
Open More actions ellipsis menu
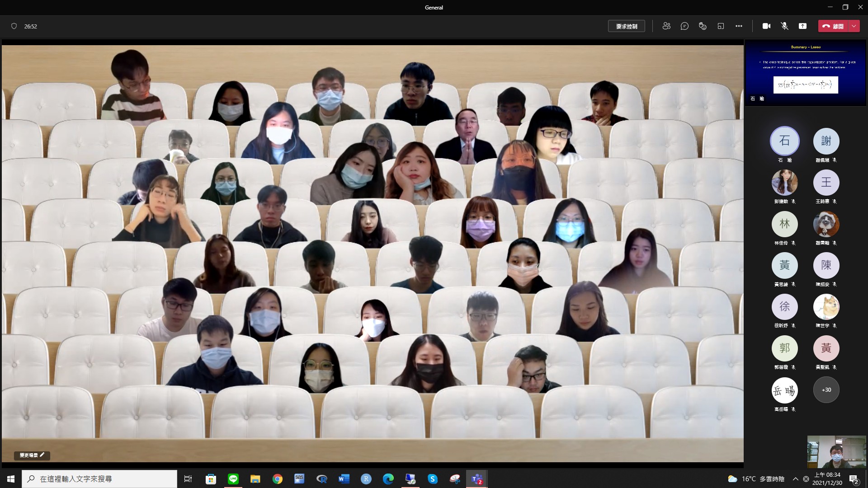point(739,26)
